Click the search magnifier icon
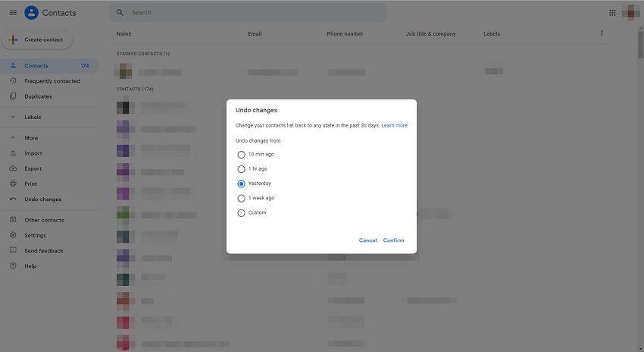 (x=121, y=13)
